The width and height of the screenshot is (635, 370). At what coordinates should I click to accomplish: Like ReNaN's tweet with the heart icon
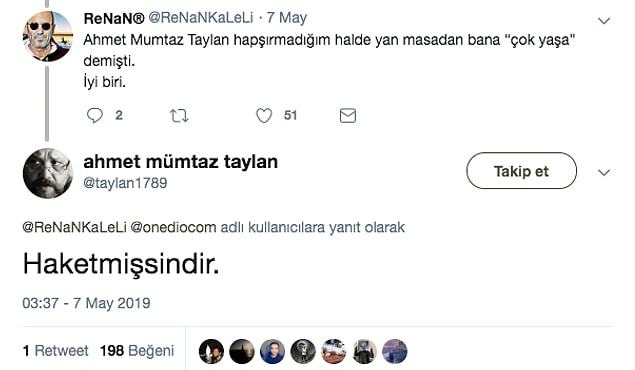[x=264, y=116]
